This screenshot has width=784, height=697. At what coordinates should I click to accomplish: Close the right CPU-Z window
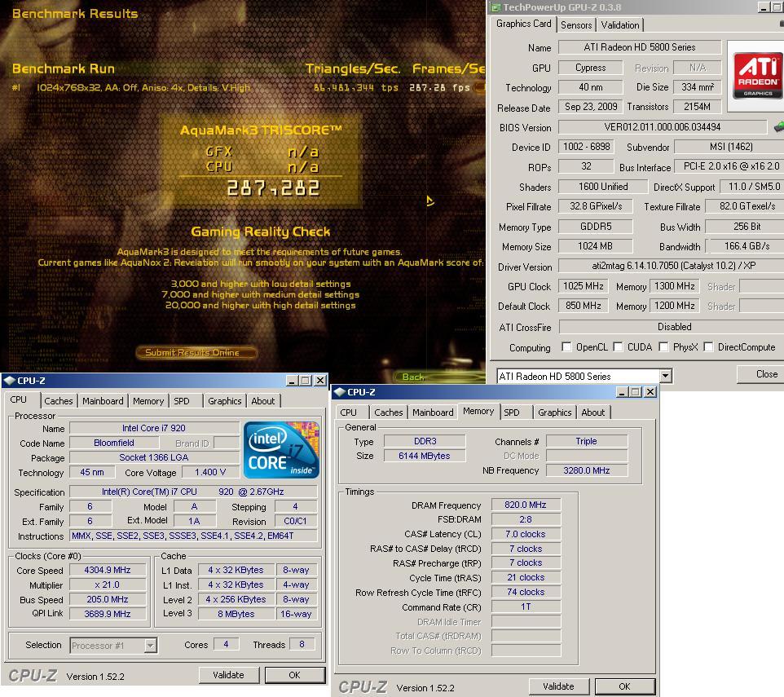click(650, 392)
